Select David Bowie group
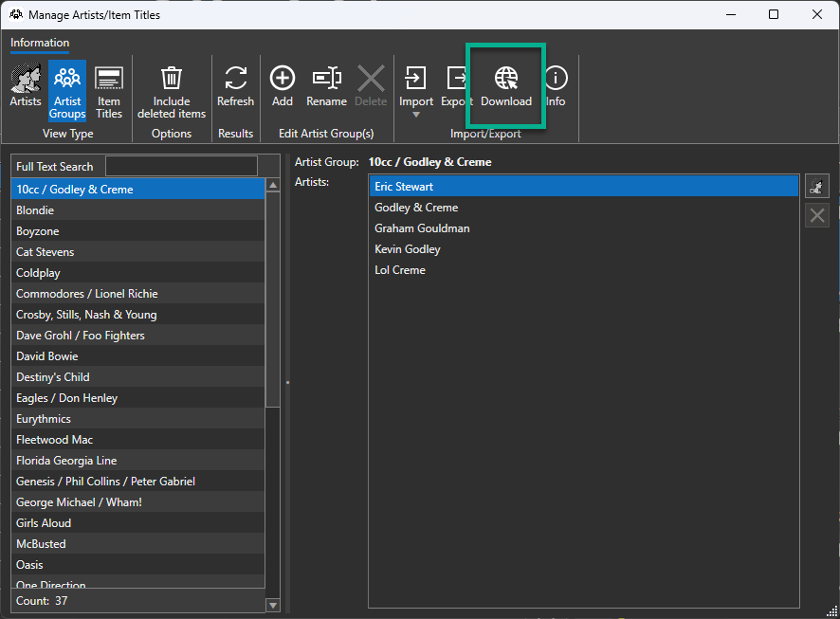 pos(137,356)
